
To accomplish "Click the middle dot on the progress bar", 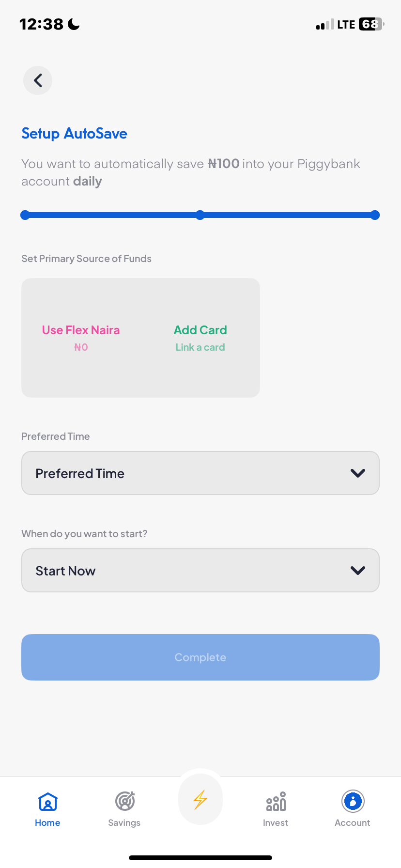I will click(x=200, y=215).
